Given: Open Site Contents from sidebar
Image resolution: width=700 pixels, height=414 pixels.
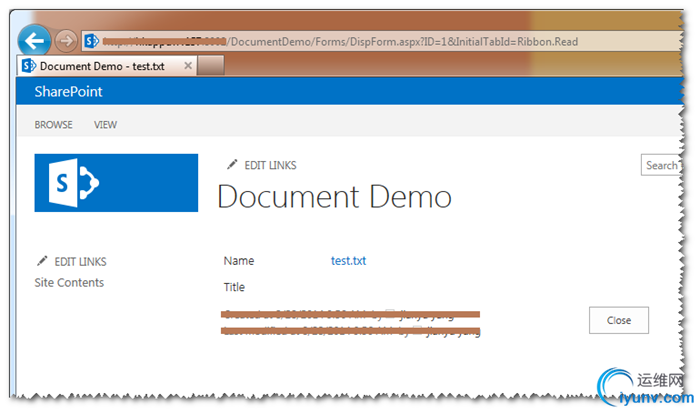Looking at the screenshot, I should 69,283.
